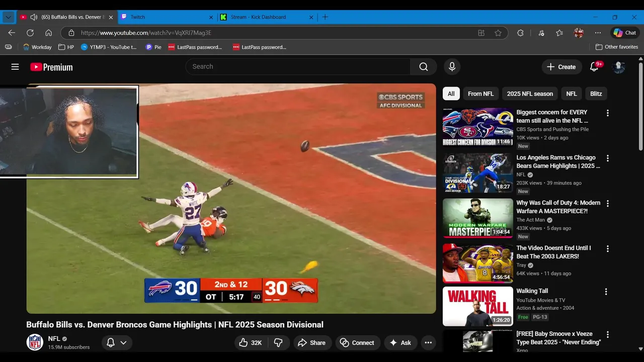
Task: Open the Favorites list icon
Action: (559, 33)
